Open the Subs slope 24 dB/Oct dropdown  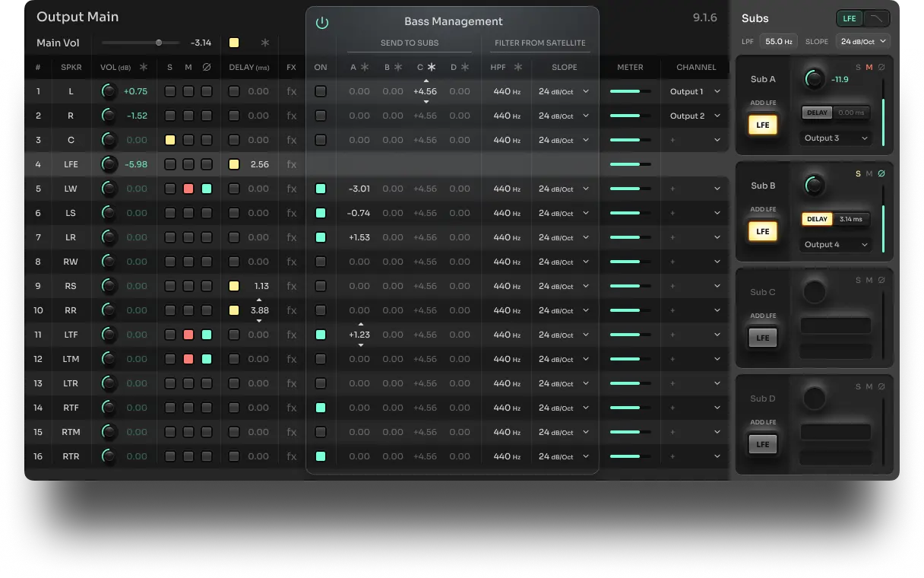[x=862, y=42]
